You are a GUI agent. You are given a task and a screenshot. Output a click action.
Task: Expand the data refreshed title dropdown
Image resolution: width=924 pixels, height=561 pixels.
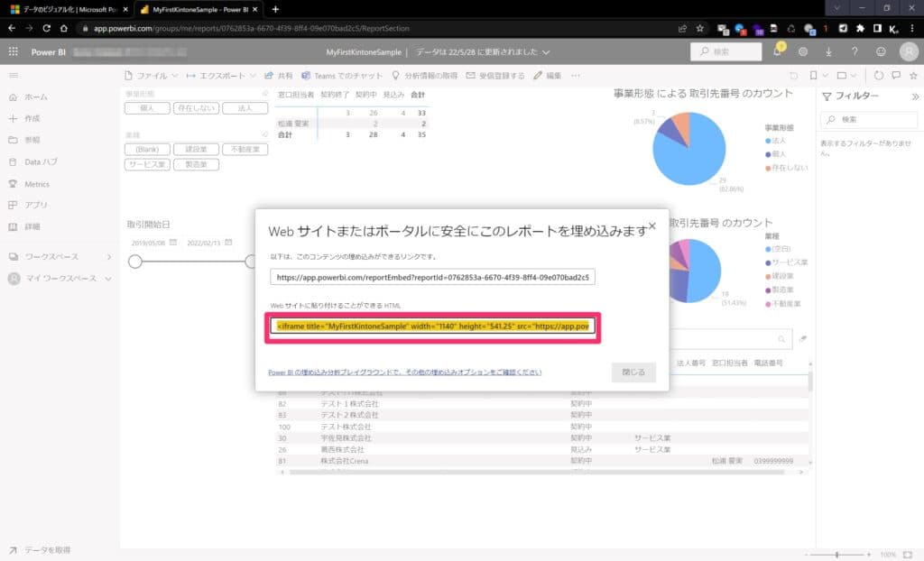pos(546,52)
